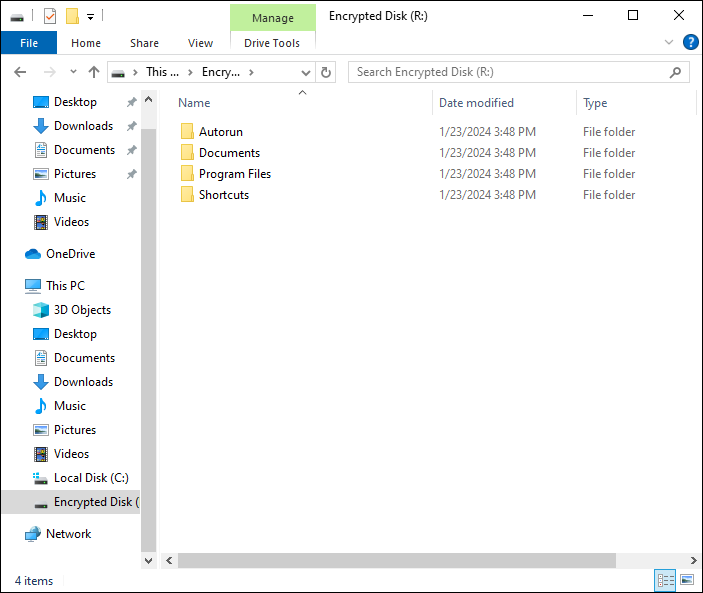This screenshot has width=703, height=593.
Task: Open pinned Downloads in Quick access
Action: click(x=83, y=126)
